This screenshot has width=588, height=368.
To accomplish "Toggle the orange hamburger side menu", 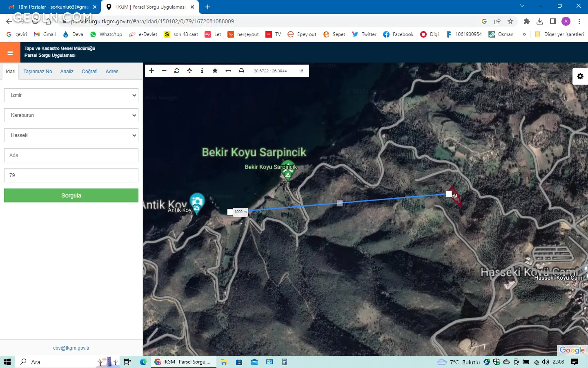I will (10, 52).
